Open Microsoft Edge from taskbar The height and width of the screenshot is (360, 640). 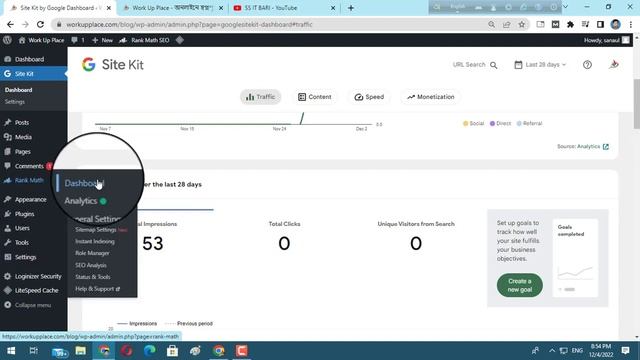tap(149, 351)
